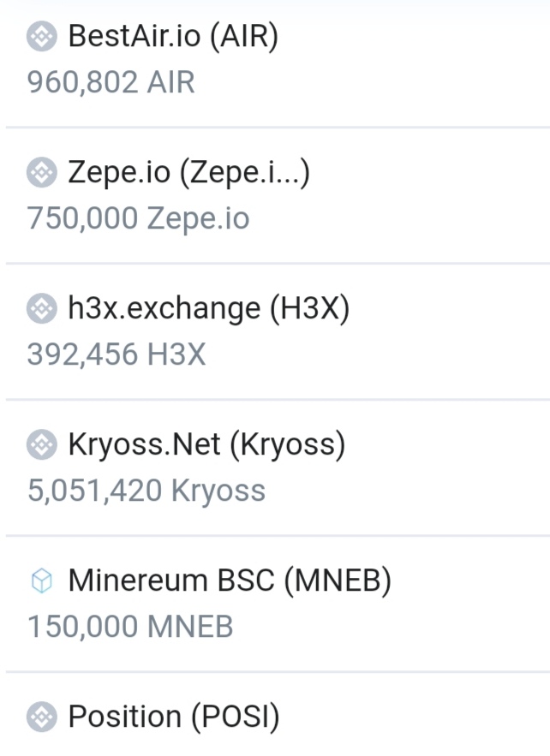Open the Kryoss.Net (Kryoss) token name

pyautogui.click(x=206, y=444)
